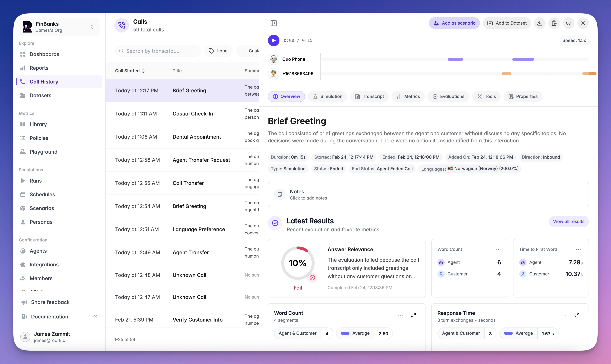Expand the Response Time chart fullscreen

click(577, 315)
